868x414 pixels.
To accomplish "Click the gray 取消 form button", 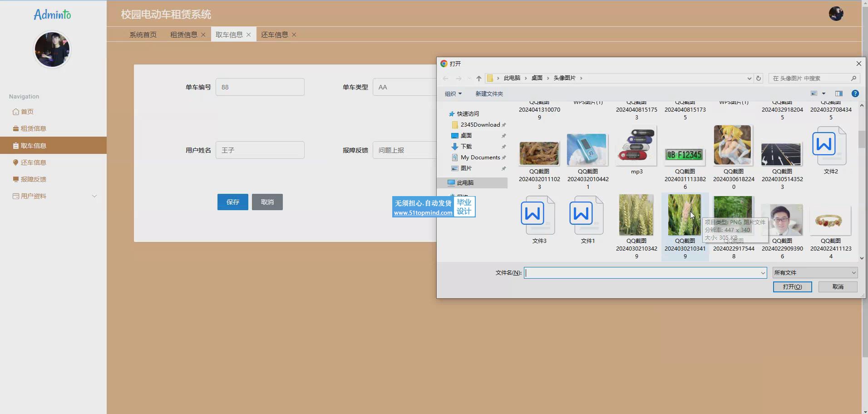I will point(267,202).
